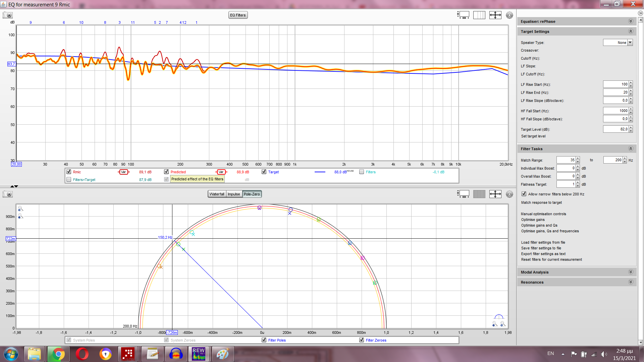644x362 pixels.
Task: Expand the Modal Analysis section
Action: point(631,272)
